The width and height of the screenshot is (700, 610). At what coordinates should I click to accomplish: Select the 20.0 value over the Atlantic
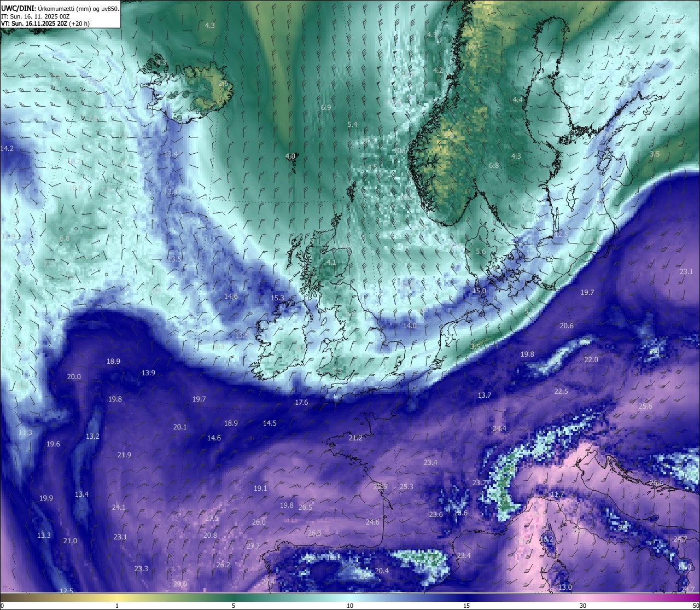[x=74, y=377]
